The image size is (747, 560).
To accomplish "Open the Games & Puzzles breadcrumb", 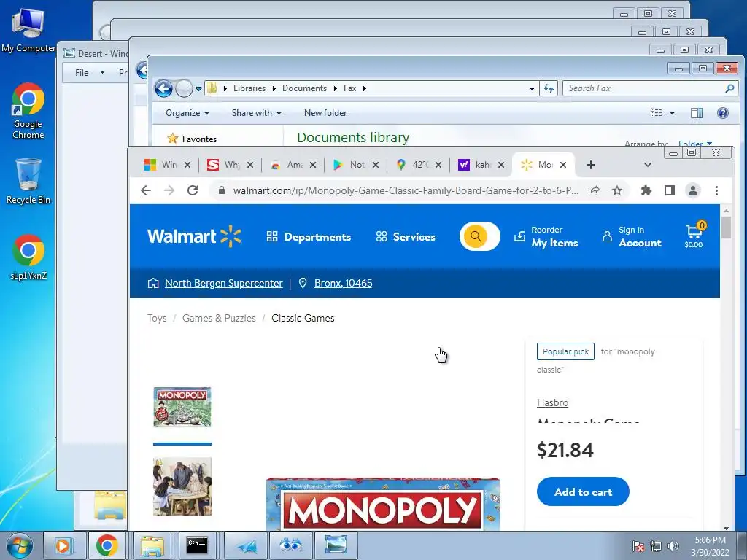I will point(219,318).
